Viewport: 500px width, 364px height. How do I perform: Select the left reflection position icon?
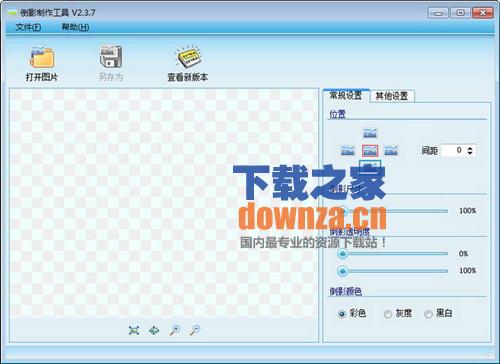click(348, 151)
